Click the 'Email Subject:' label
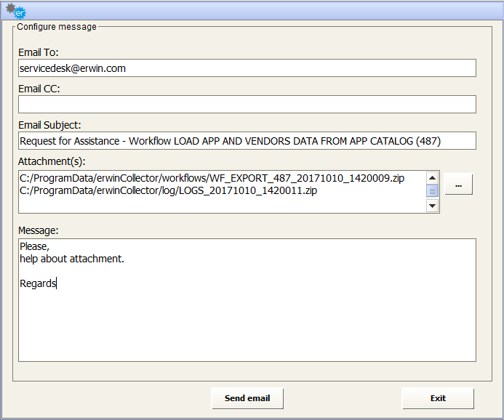This screenshot has height=420, width=504. click(50, 125)
